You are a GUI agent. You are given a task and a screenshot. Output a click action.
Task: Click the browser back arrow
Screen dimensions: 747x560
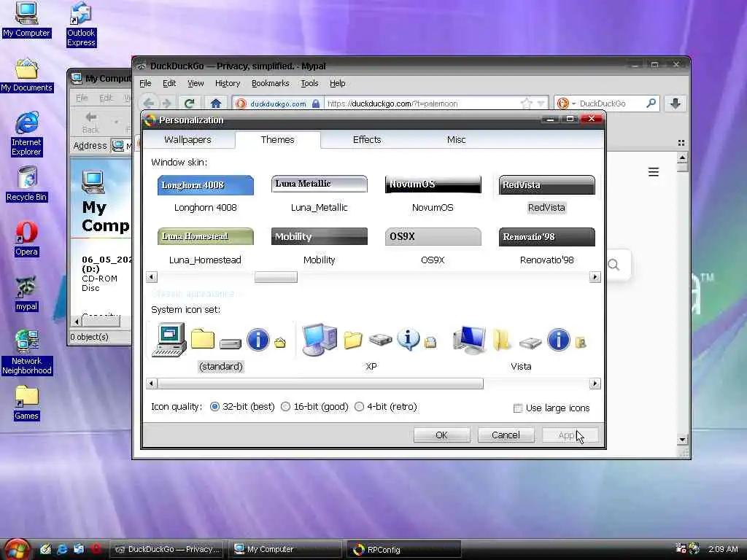click(149, 104)
